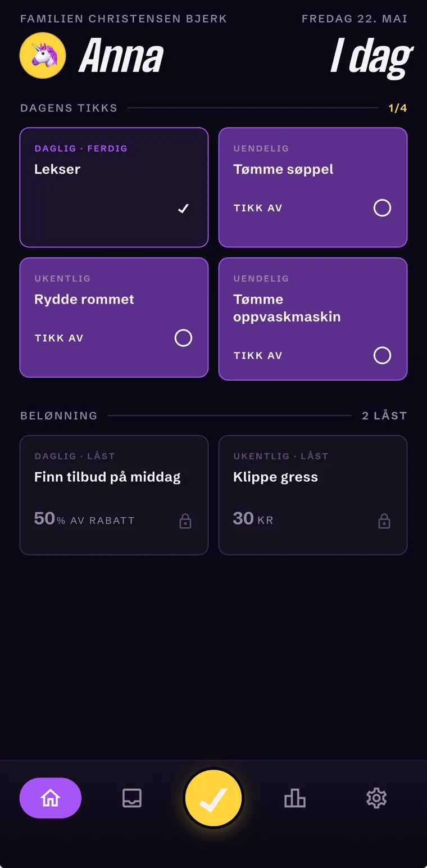The width and height of the screenshot is (427, 868).
Task: Tap Anna's unicorn avatar
Action: [x=43, y=55]
